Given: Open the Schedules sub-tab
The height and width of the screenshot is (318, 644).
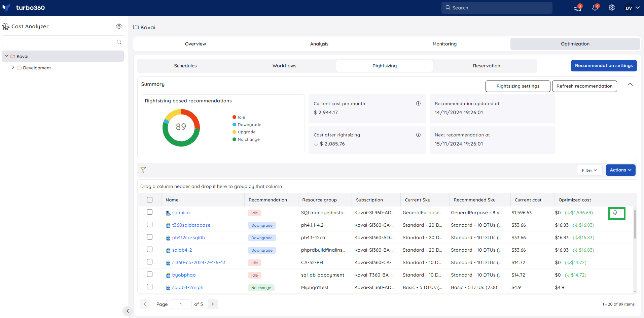Looking at the screenshot, I should click(185, 66).
